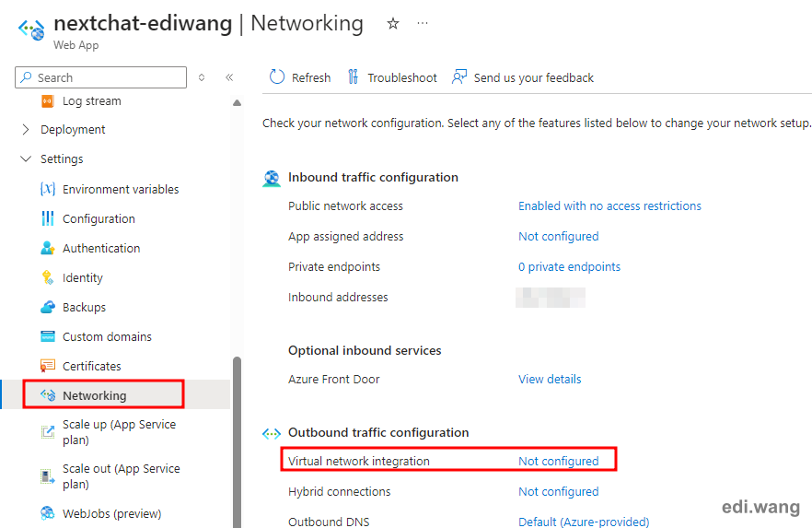Screen dimensions: 812x528
Task: Favorite this page with the star icon
Action: (393, 23)
